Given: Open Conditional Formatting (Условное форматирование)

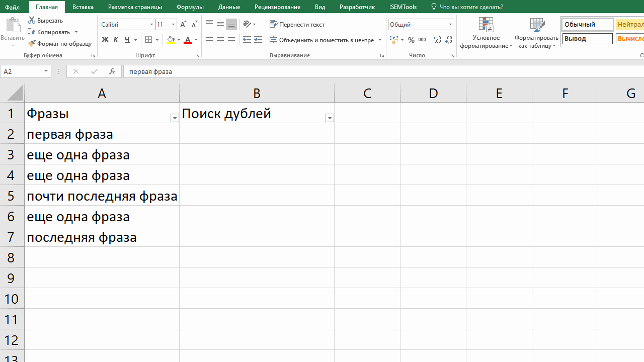Looking at the screenshot, I should click(486, 33).
